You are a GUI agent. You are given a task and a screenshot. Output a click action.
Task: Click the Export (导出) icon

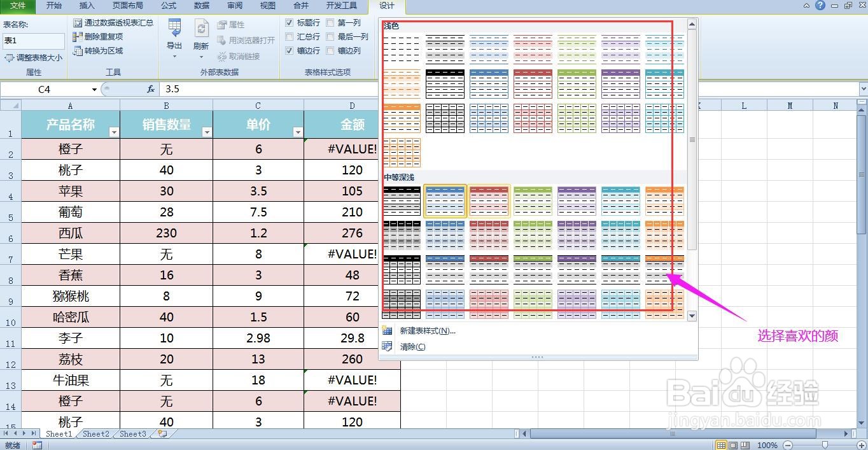[174, 29]
